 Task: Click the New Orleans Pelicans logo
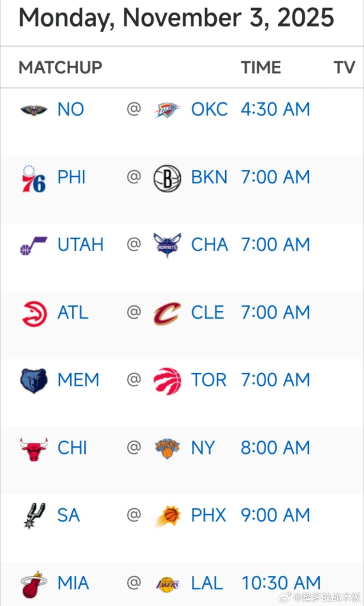point(33,109)
